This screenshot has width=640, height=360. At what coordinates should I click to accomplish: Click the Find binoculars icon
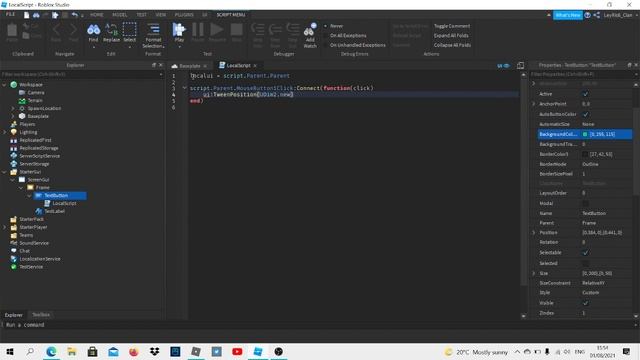click(x=93, y=30)
